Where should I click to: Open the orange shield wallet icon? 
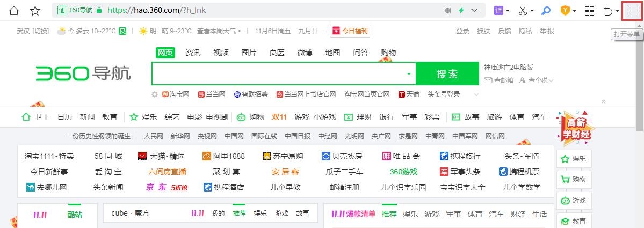(566, 11)
